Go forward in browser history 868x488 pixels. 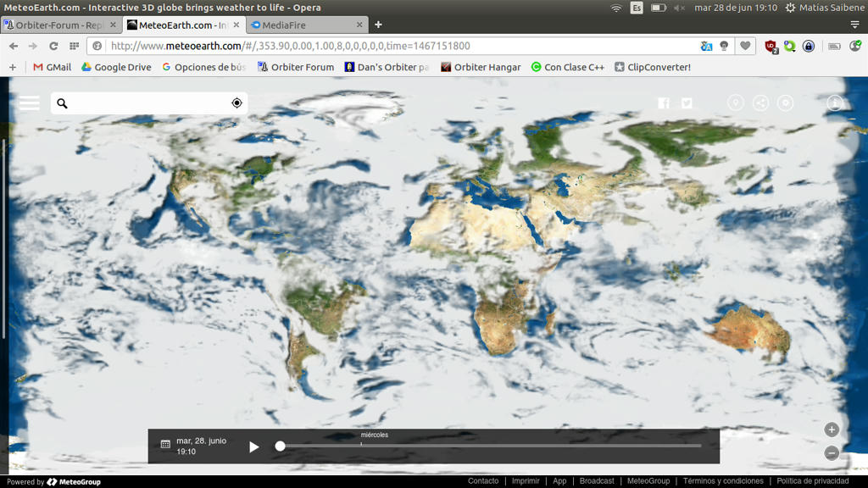[33, 46]
